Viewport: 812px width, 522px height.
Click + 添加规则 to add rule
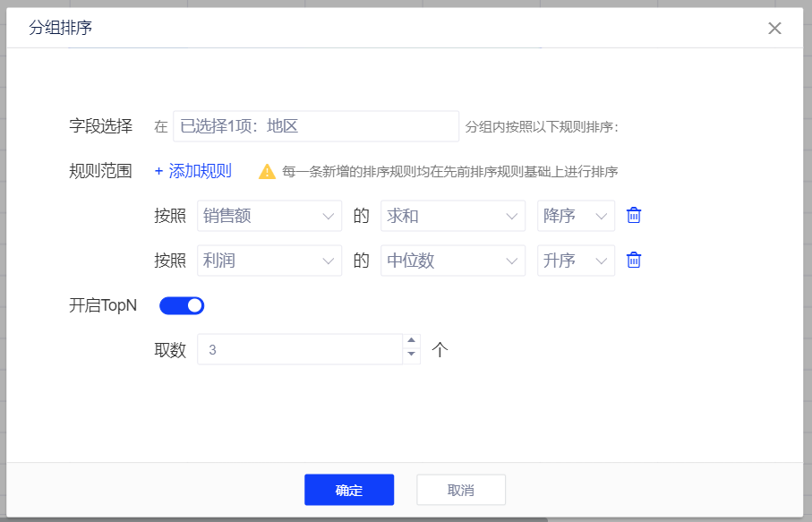[193, 171]
